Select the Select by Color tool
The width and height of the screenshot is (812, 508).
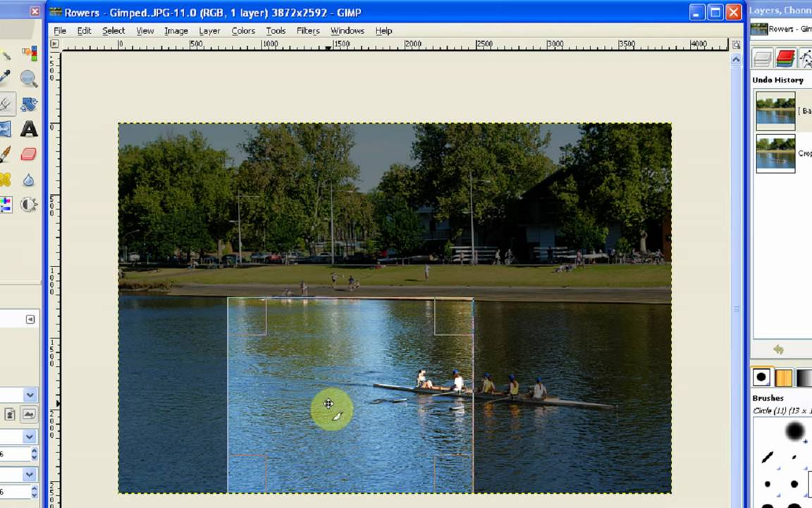tap(29, 54)
